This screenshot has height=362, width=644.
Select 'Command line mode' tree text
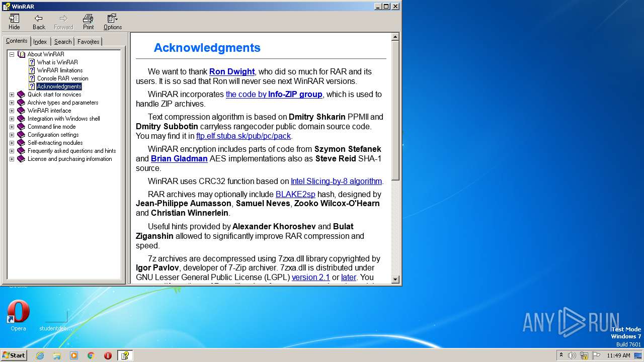pyautogui.click(x=51, y=127)
